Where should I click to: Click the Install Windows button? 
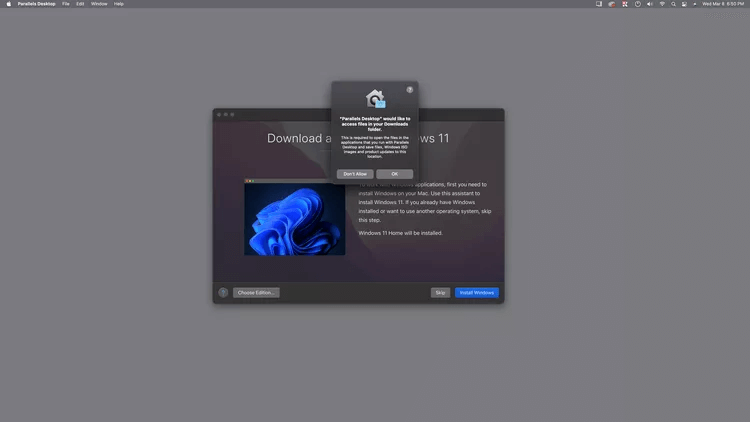pos(476,292)
